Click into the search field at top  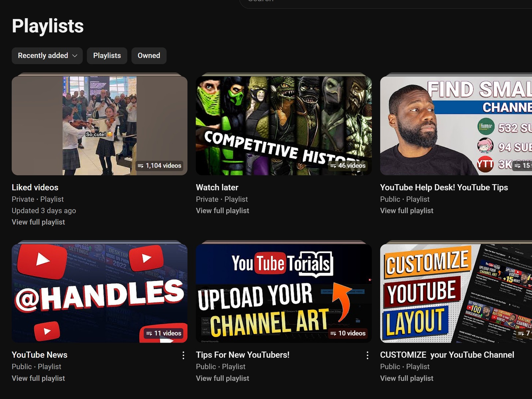(x=366, y=3)
